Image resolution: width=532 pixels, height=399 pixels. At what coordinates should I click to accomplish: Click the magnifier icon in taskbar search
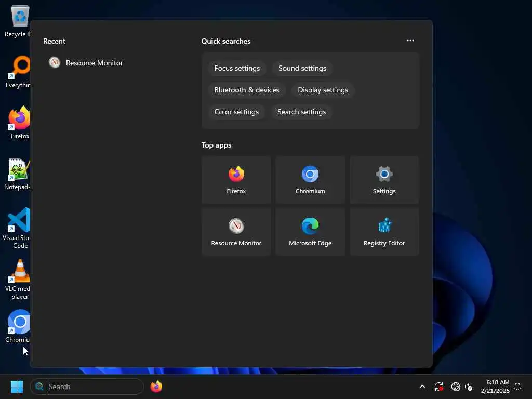point(39,387)
